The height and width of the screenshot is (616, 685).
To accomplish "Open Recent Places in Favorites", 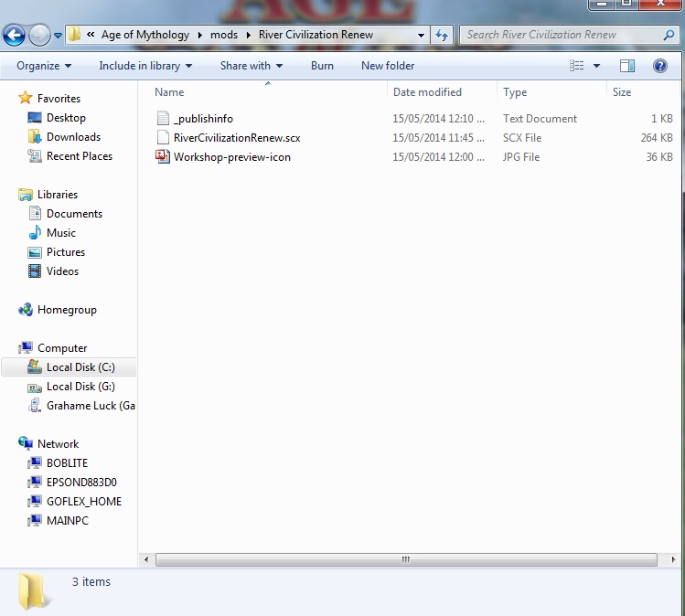I will click(x=79, y=156).
